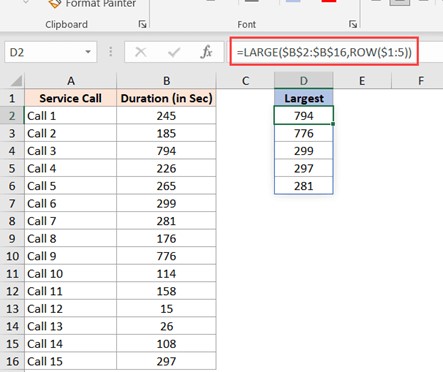Click the Name Box showing D2
The image size is (443, 372).
[x=51, y=52]
